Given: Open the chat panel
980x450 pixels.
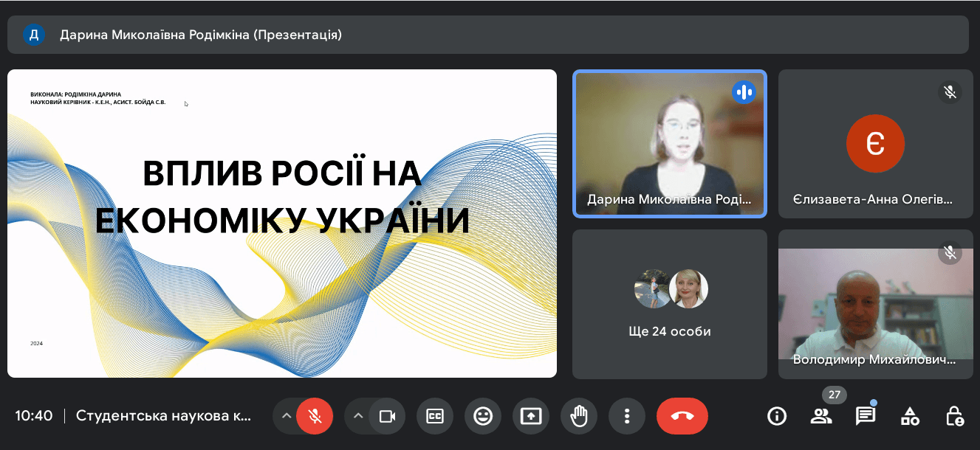Looking at the screenshot, I should click(865, 416).
